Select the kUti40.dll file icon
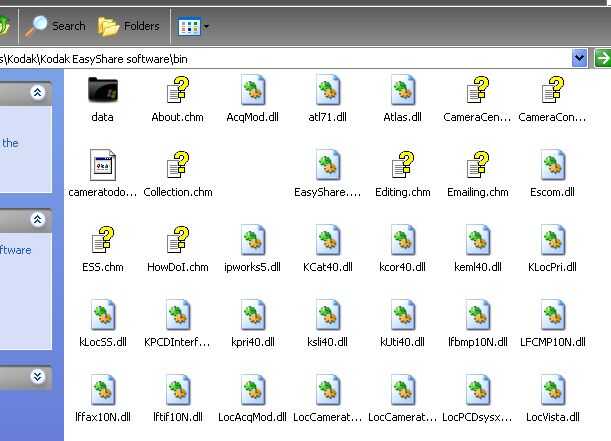 coord(403,315)
